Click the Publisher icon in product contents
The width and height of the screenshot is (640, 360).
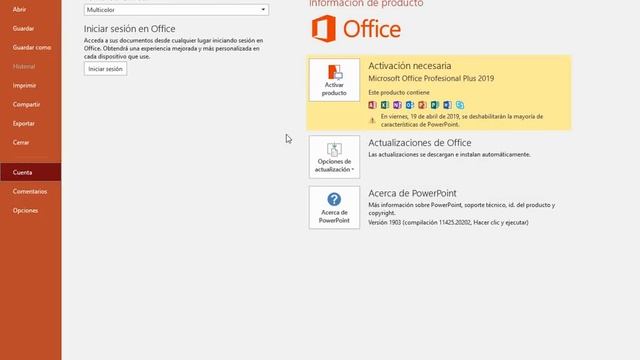[435, 105]
